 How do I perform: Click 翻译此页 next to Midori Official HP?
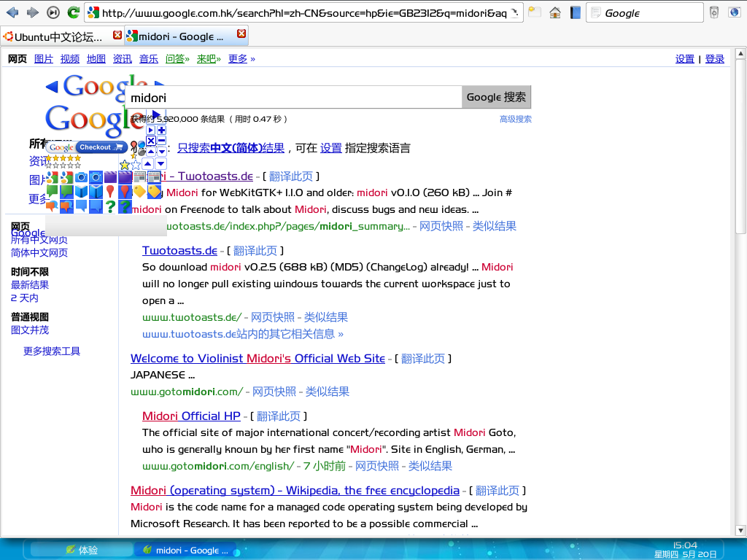[278, 416]
